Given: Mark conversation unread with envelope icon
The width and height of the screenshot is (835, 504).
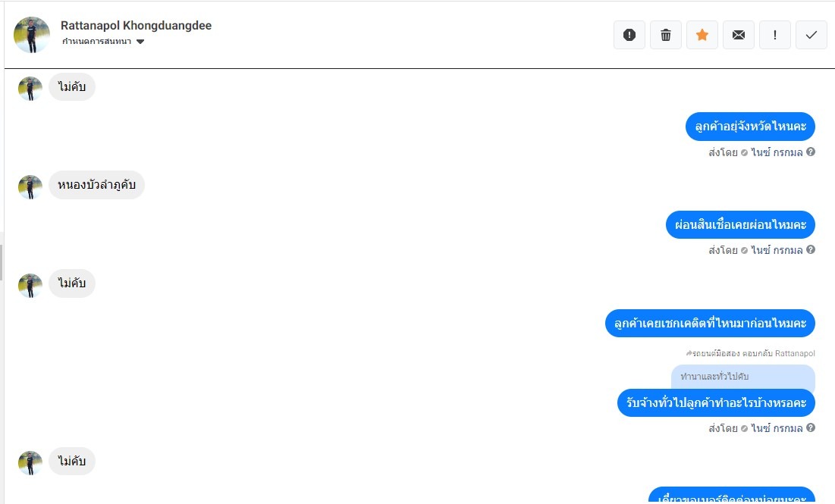Looking at the screenshot, I should point(739,35).
